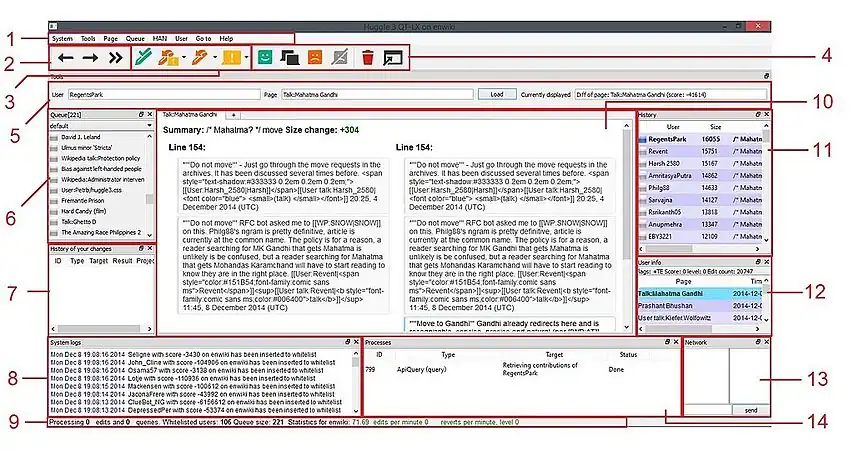
Task: Click the dark overlapping windows icon
Action: coord(289,57)
